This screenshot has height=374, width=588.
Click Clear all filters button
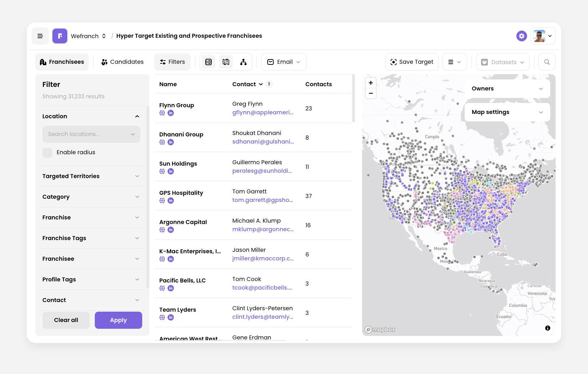66,320
